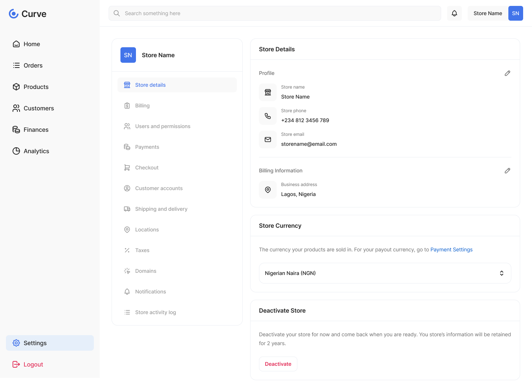The width and height of the screenshot is (532, 392).
Task: Open Finances page
Action: [x=50, y=130]
